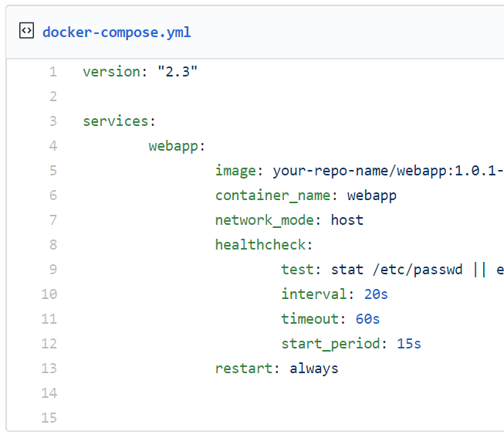Click the image key on line 5
Viewport: 504px width, 435px height.
(x=235, y=171)
